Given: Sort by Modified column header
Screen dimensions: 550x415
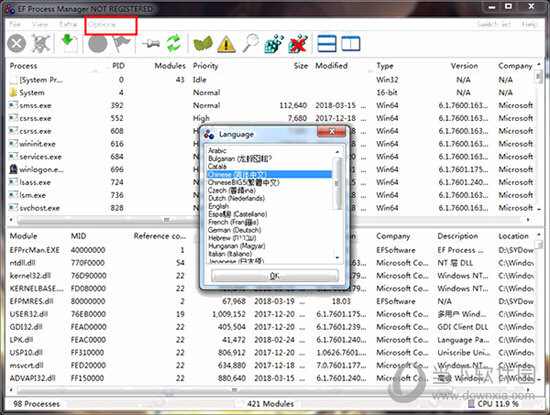Looking at the screenshot, I should 331,66.
